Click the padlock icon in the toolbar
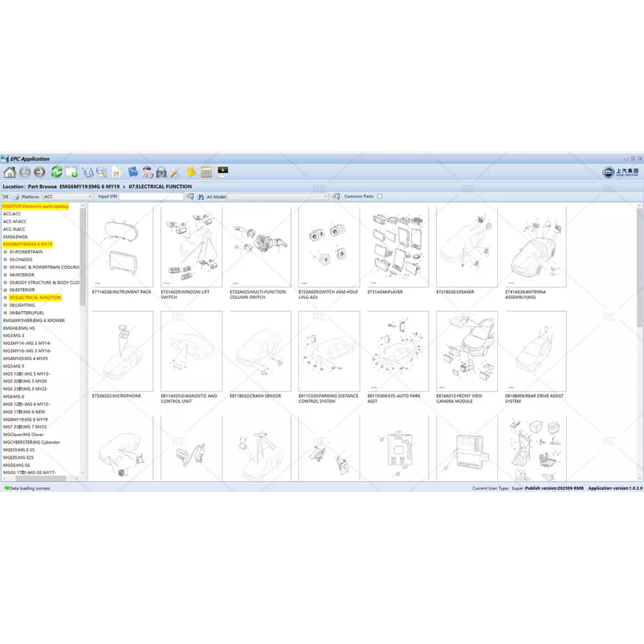The image size is (644, 644). coord(161,172)
